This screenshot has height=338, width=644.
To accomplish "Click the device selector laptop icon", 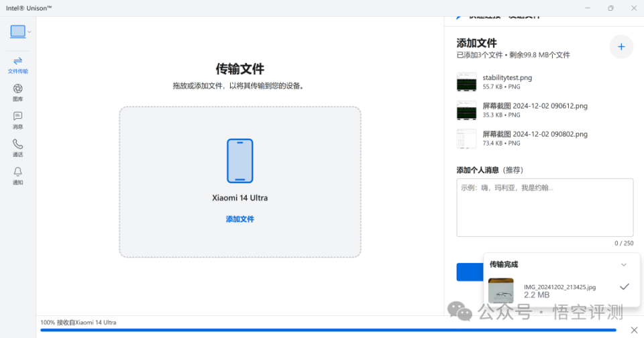I will [17, 32].
